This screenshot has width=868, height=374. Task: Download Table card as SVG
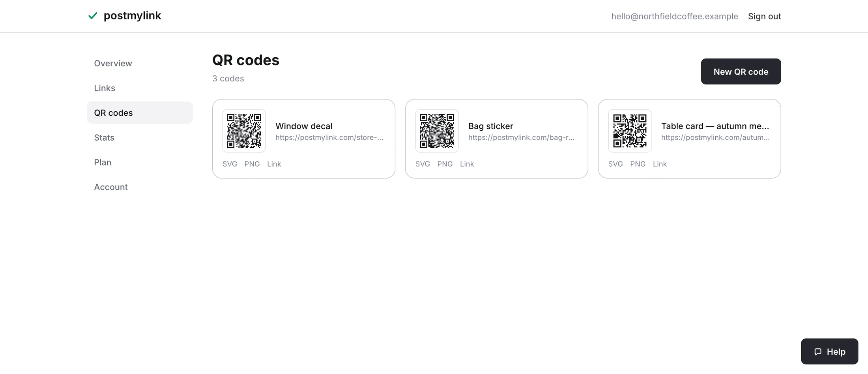pyautogui.click(x=615, y=164)
